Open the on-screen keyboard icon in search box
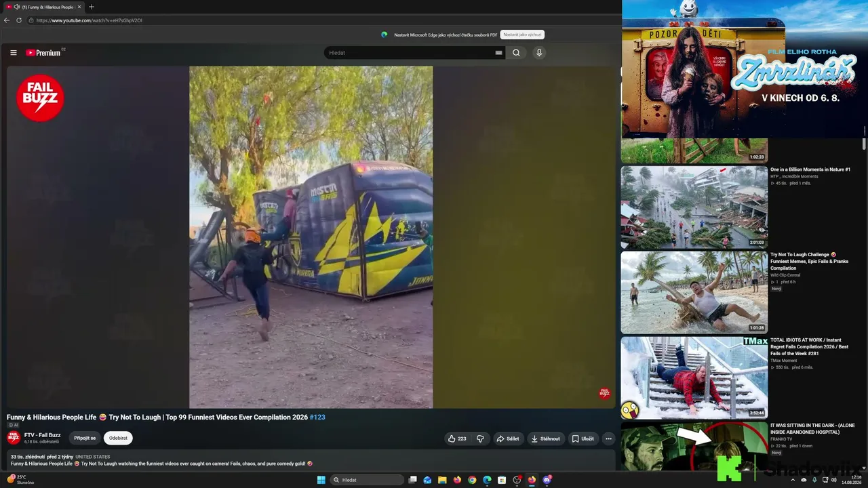Image resolution: width=868 pixels, height=488 pixels. click(499, 53)
